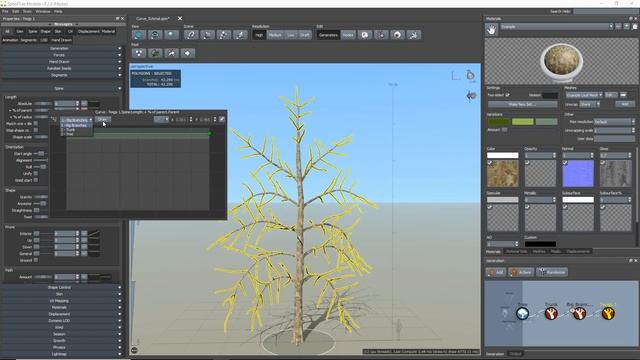Toggle the Normal map checkbox
The image size is (640, 360).
[565, 163]
